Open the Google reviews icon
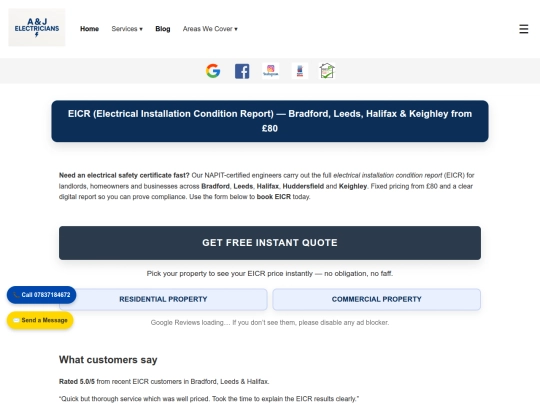540x405 pixels. [x=213, y=71]
